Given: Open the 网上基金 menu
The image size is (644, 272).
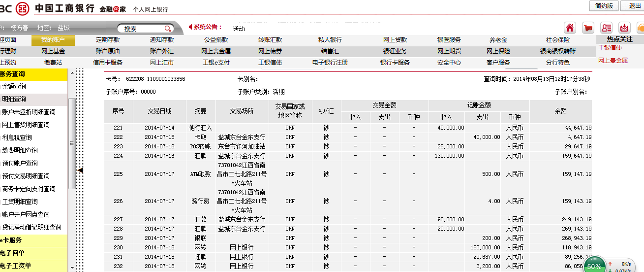Looking at the screenshot, I should click(53, 51).
